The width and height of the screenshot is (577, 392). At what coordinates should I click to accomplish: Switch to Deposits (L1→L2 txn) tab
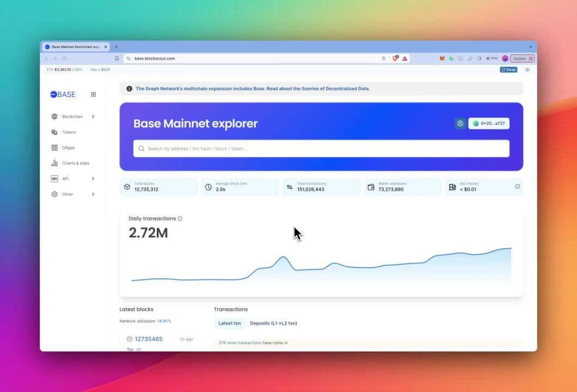coord(273,323)
